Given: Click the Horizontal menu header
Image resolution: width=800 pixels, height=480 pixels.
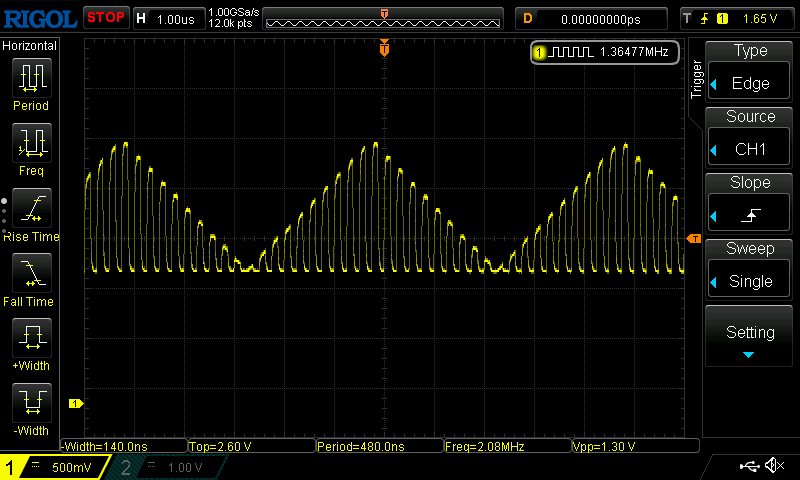Looking at the screenshot, I should (30, 46).
